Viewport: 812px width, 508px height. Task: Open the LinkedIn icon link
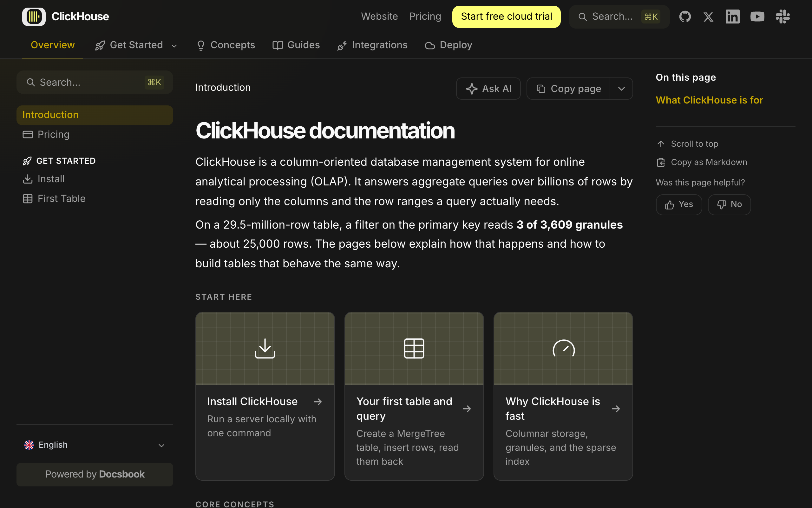(732, 17)
